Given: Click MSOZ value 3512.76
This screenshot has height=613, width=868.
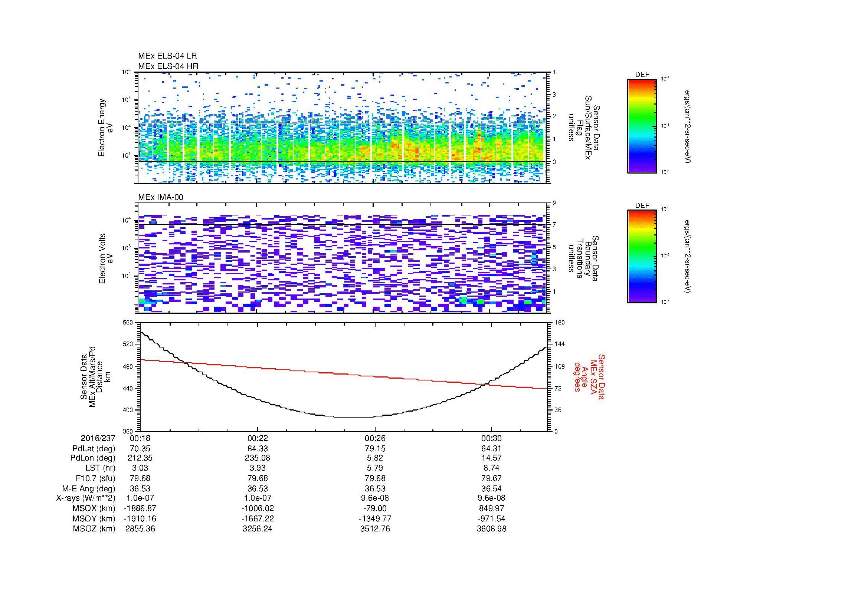Looking at the screenshot, I should [375, 529].
